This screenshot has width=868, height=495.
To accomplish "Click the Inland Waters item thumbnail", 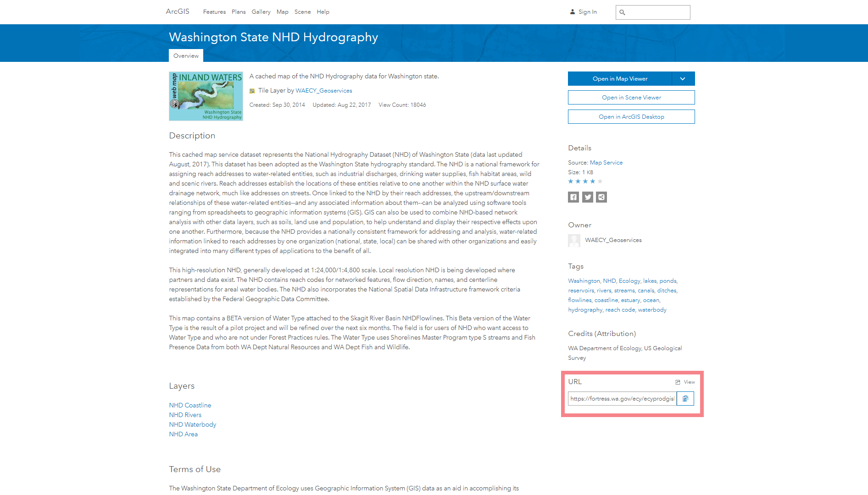I will (x=206, y=96).
